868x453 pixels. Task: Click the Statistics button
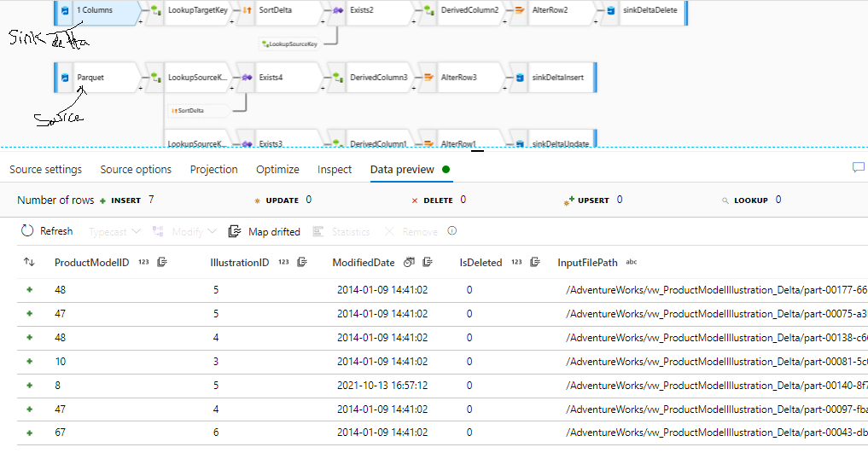pyautogui.click(x=341, y=231)
